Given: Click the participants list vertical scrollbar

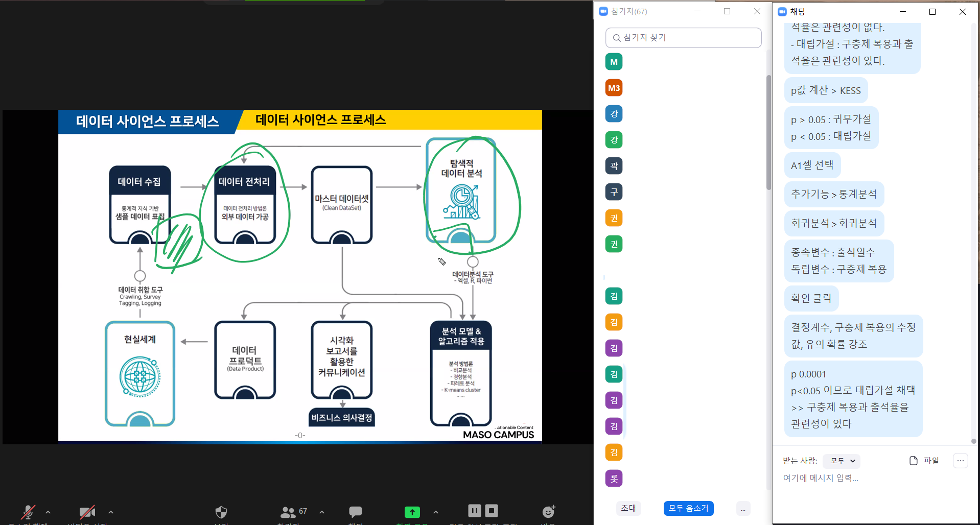Looking at the screenshot, I should pos(768,133).
